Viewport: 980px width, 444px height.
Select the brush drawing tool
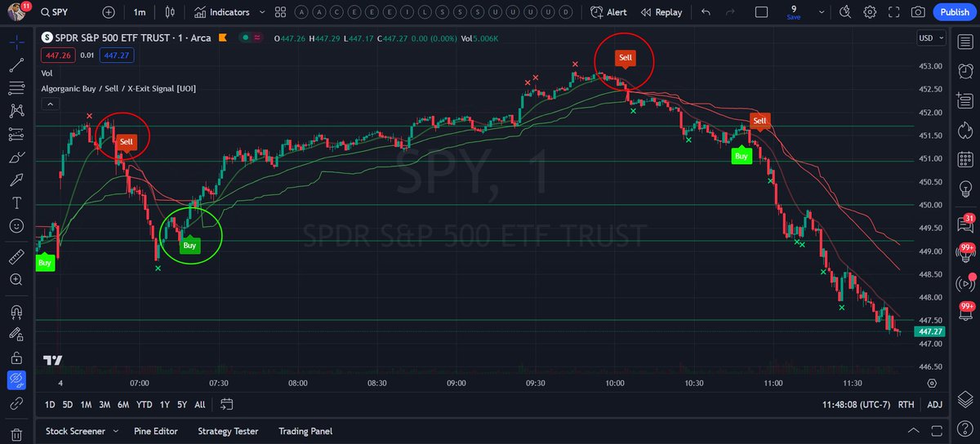pos(16,157)
